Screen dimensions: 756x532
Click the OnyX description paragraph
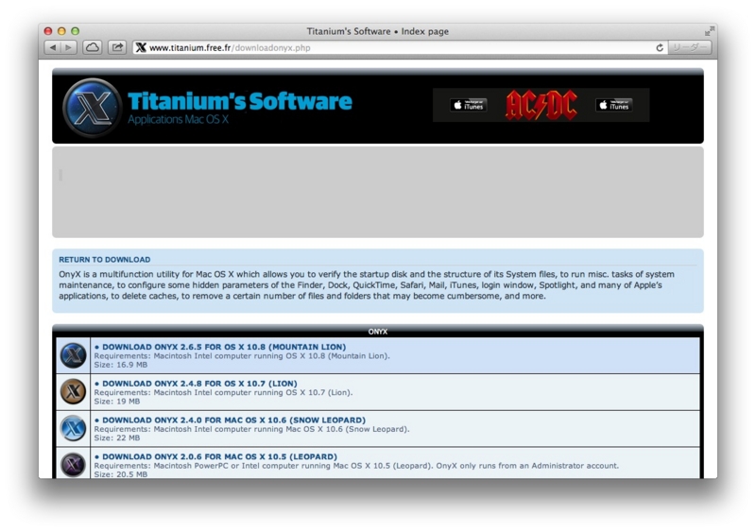(367, 285)
